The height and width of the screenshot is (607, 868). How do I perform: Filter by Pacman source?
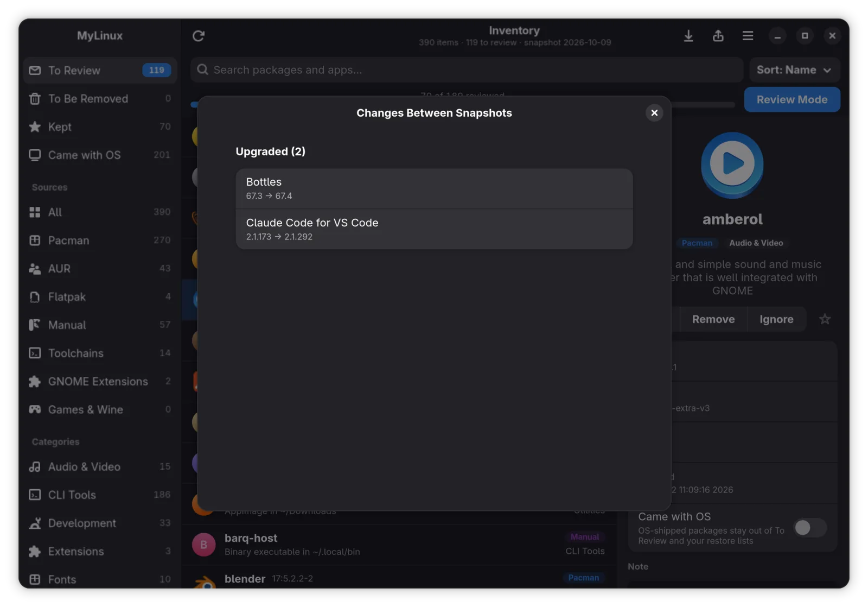click(x=100, y=241)
